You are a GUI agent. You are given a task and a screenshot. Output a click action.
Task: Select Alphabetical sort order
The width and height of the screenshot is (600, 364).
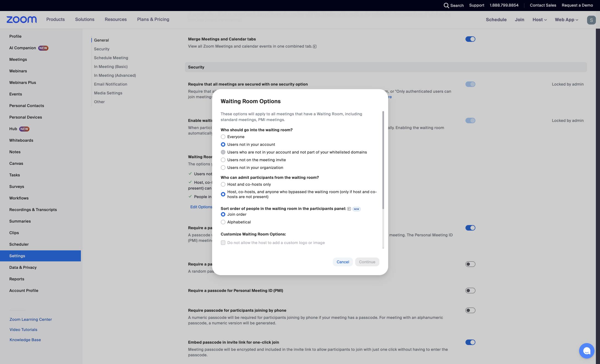coord(223,222)
